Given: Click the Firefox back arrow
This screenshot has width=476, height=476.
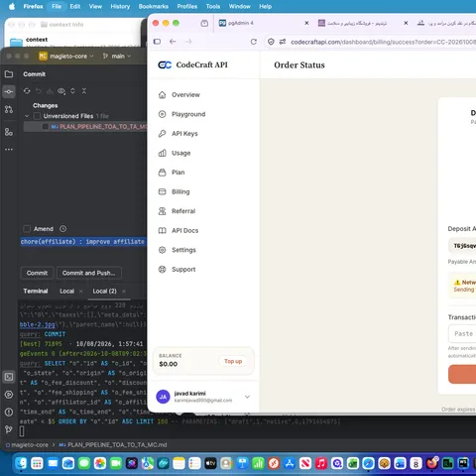Looking at the screenshot, I should pos(173,42).
